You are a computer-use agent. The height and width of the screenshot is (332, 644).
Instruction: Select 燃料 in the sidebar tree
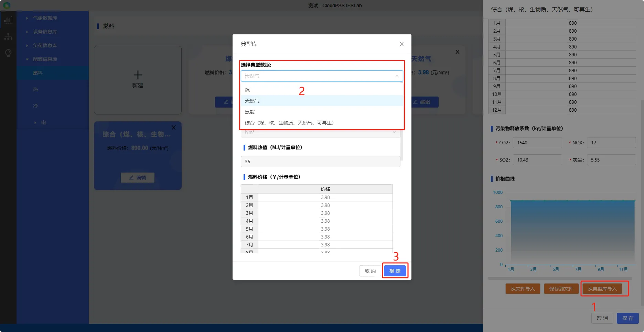pos(53,73)
